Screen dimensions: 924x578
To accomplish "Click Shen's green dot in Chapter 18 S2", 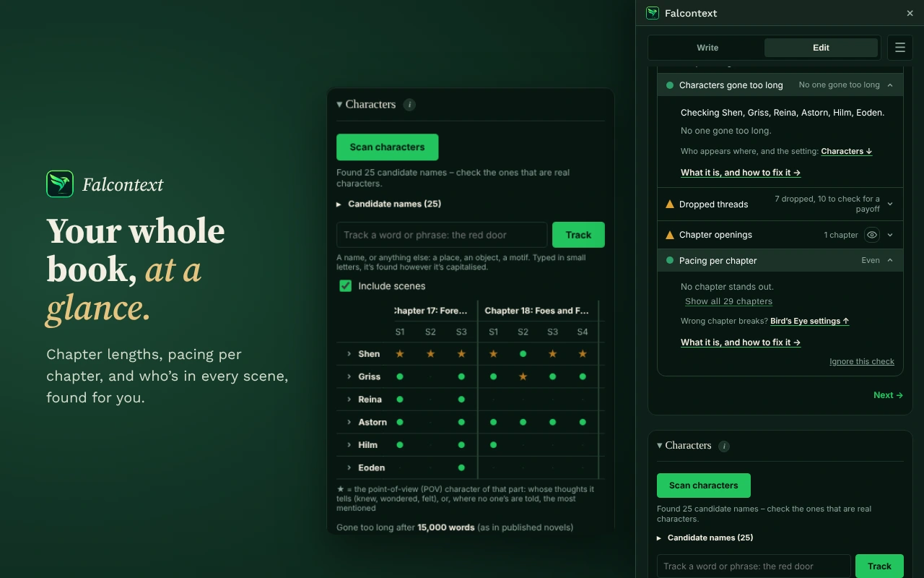I will coord(523,354).
